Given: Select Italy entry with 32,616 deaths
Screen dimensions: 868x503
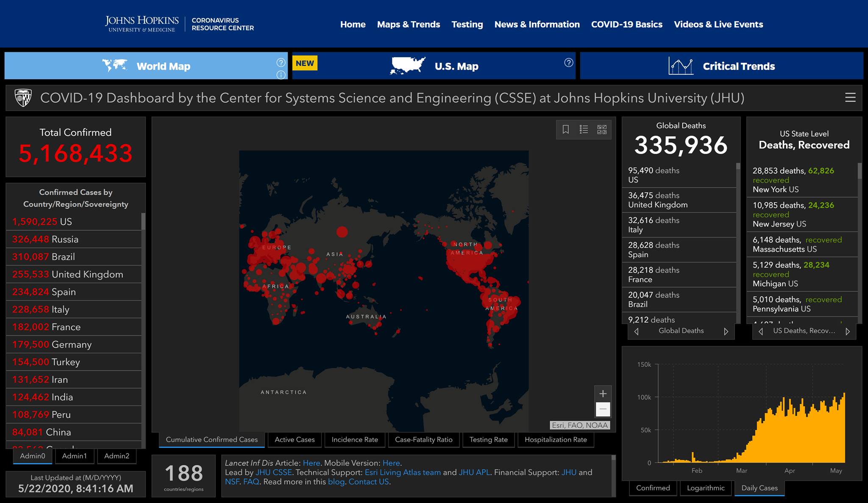Looking at the screenshot, I should (x=679, y=225).
